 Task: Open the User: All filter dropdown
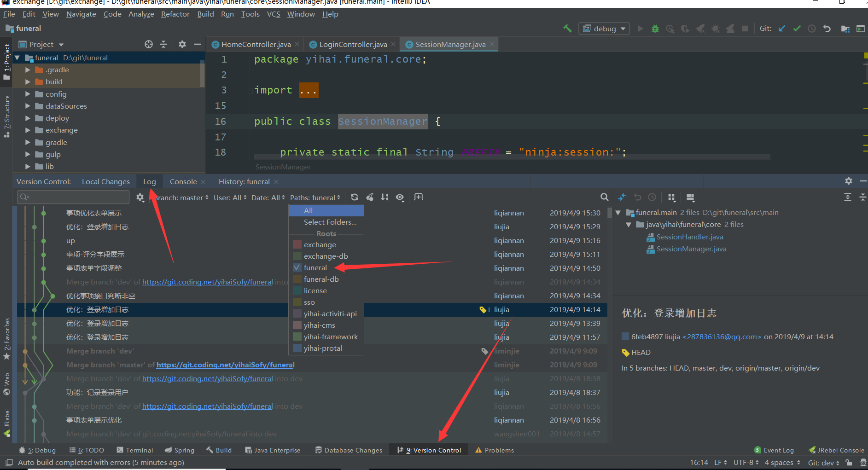point(230,197)
